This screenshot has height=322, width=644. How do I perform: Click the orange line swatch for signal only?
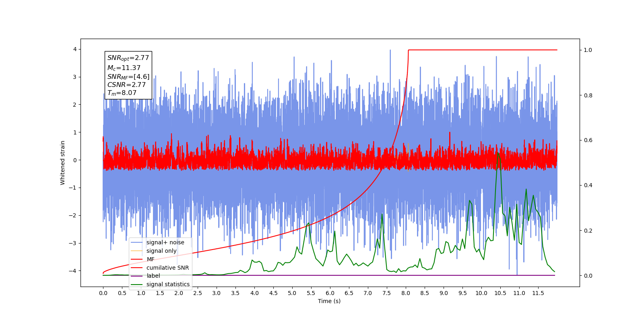click(137, 251)
